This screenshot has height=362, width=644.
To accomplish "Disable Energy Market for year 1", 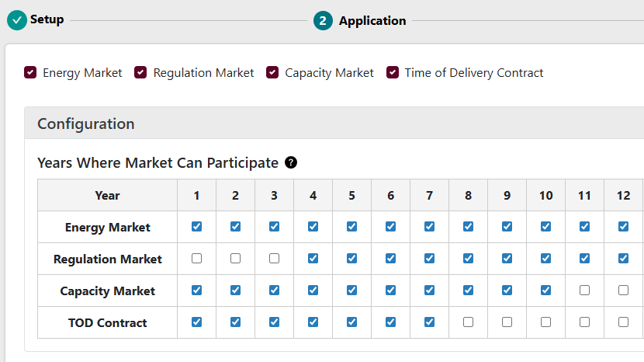I will point(196,227).
